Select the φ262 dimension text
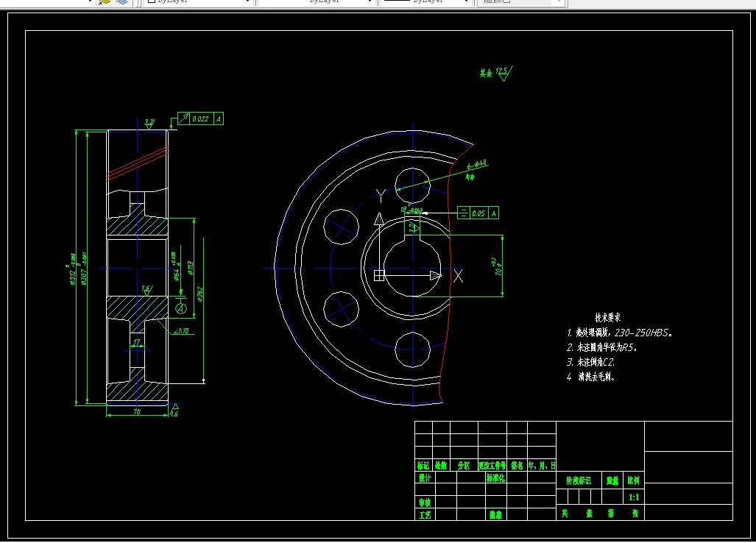Screen dimensions: 756x543 (200, 294)
